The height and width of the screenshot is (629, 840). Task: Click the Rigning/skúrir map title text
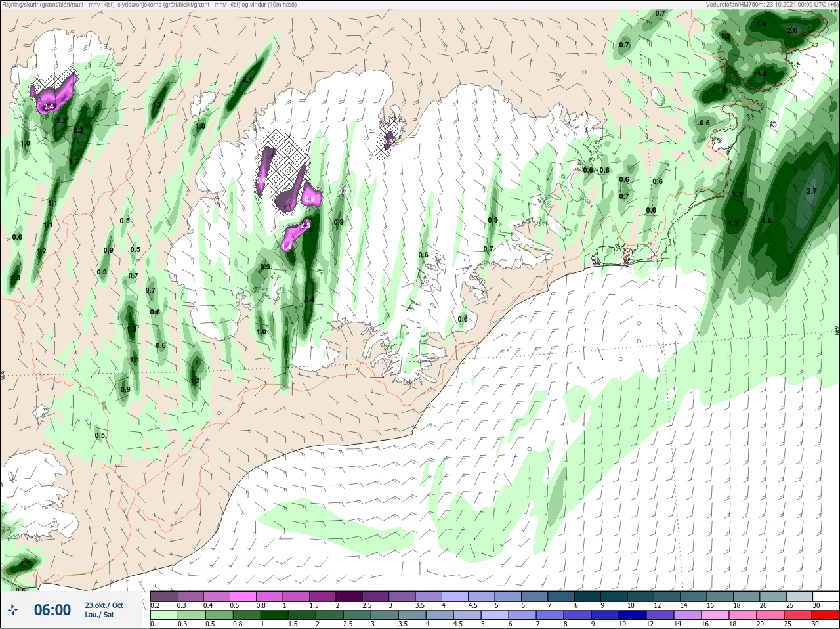point(150,5)
